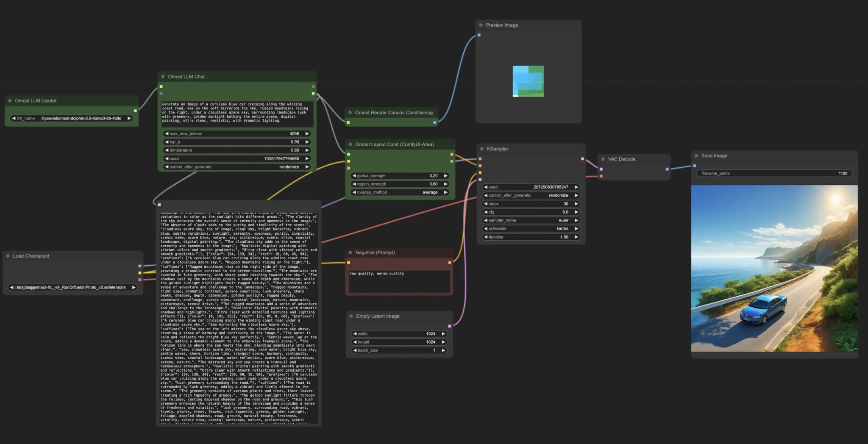The height and width of the screenshot is (444, 868).
Task: Decrease max_new_tokens with left arrow
Action: tap(167, 134)
